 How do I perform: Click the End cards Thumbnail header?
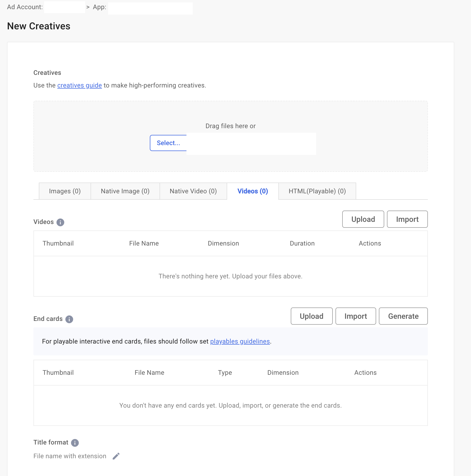[x=58, y=373]
